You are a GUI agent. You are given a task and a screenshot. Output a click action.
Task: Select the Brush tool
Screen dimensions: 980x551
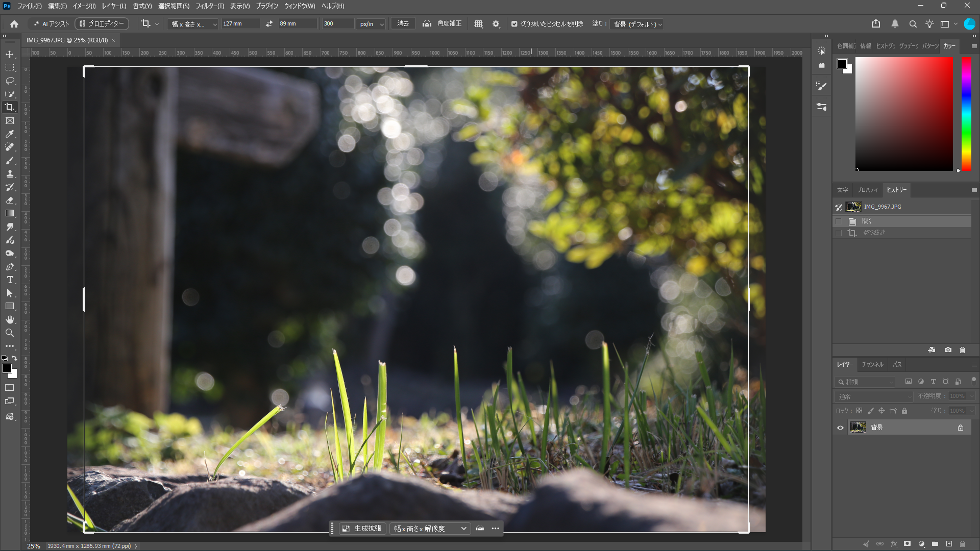click(x=10, y=160)
